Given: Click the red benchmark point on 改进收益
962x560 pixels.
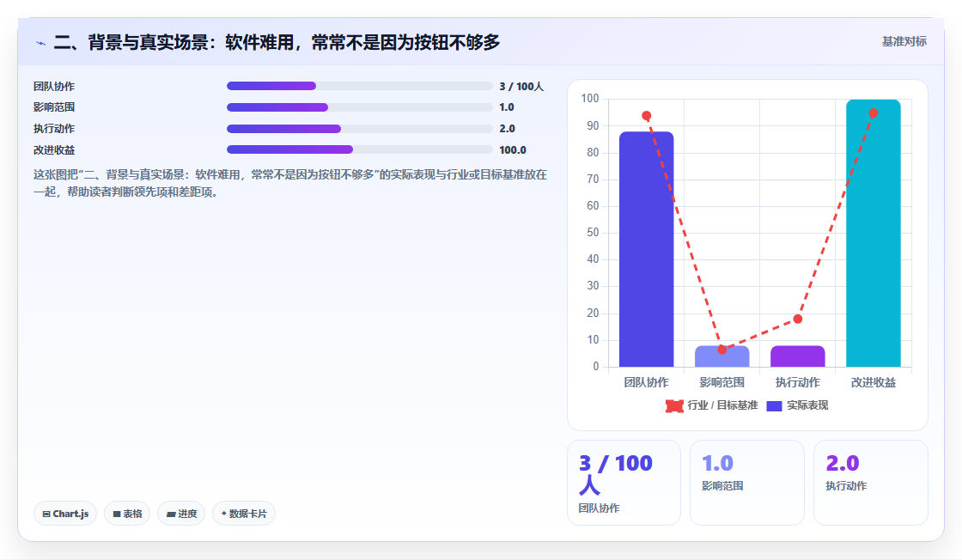Looking at the screenshot, I should (x=873, y=113).
